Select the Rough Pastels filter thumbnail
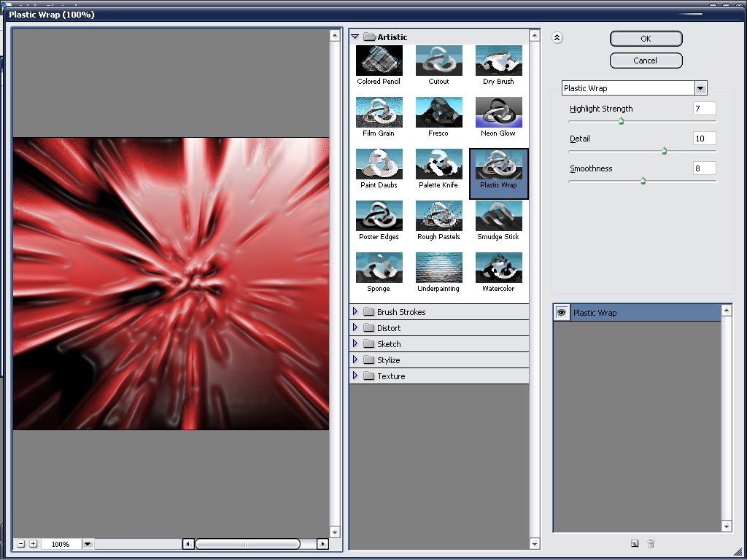Screen dimensions: 747x560 pyautogui.click(x=438, y=216)
